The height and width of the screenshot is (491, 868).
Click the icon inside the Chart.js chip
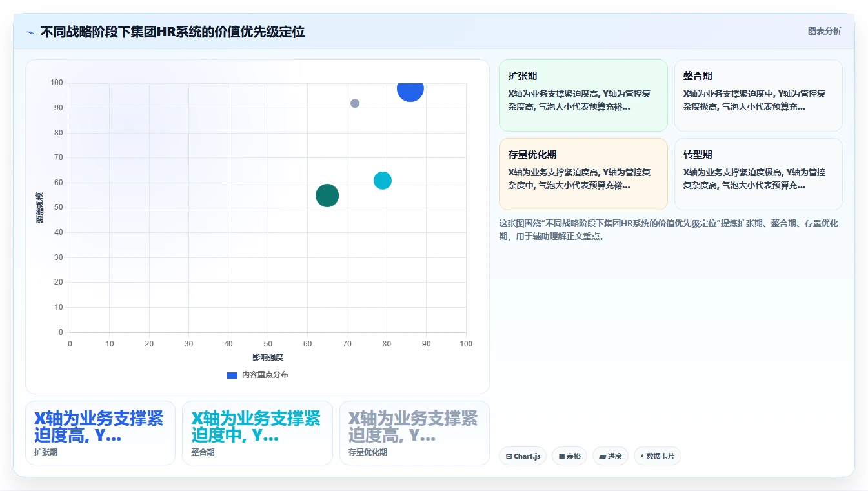(509, 456)
